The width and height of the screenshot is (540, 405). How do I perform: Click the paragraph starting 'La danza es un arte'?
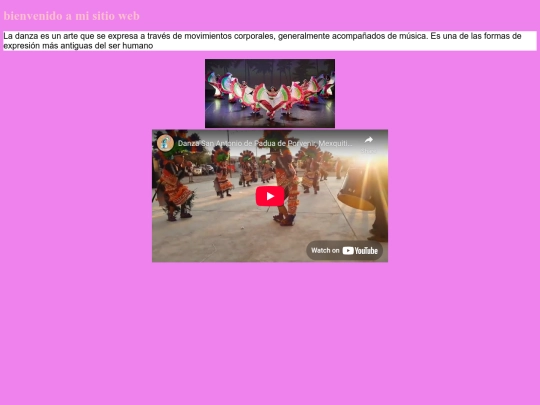tap(270, 41)
